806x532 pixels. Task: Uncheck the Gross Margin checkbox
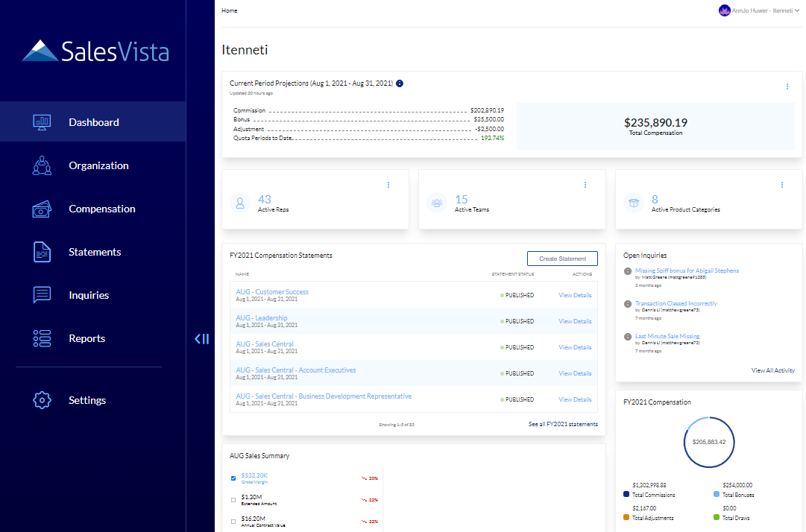pos(233,478)
